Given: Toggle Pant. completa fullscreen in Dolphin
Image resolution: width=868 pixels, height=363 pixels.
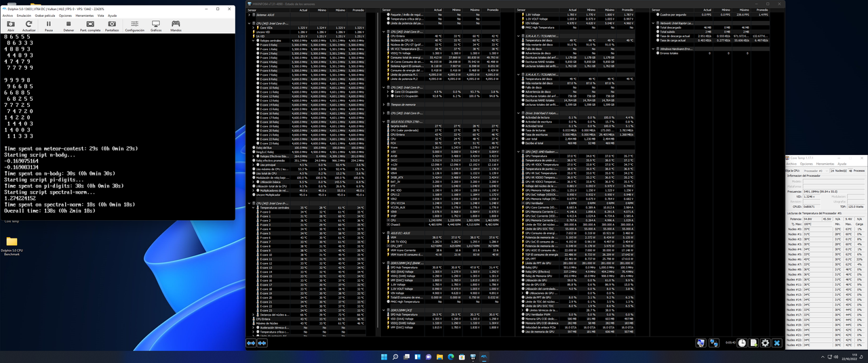Looking at the screenshot, I should pyautogui.click(x=90, y=26).
